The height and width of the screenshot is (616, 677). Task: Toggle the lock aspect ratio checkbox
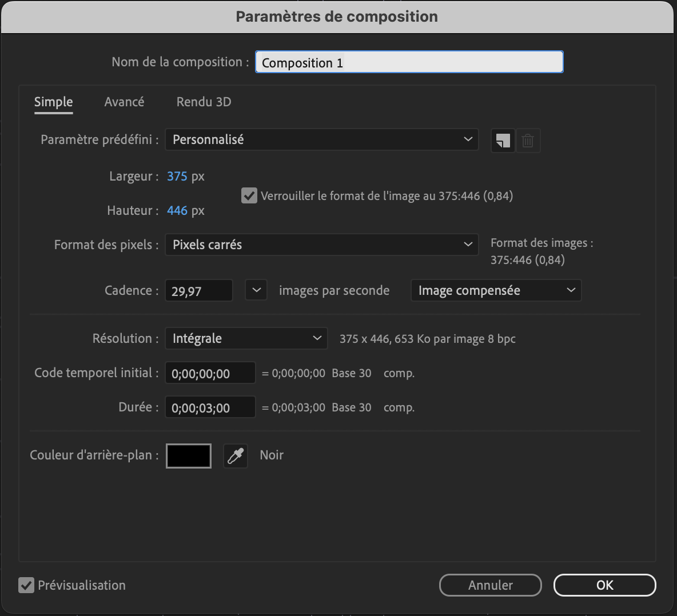point(249,195)
